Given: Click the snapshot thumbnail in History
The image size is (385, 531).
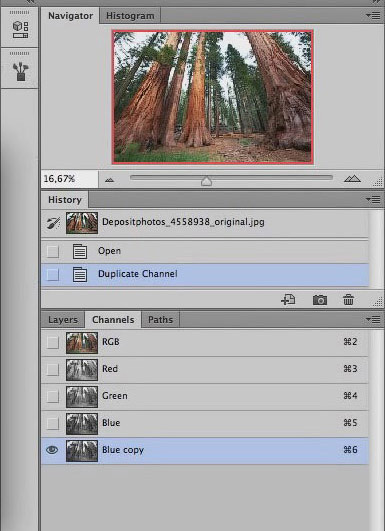Looking at the screenshot, I should (x=82, y=223).
